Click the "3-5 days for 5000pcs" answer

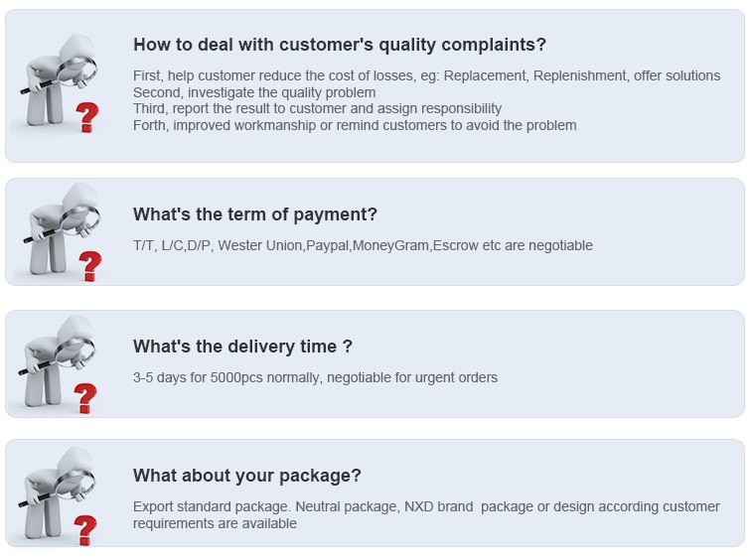[x=316, y=377]
